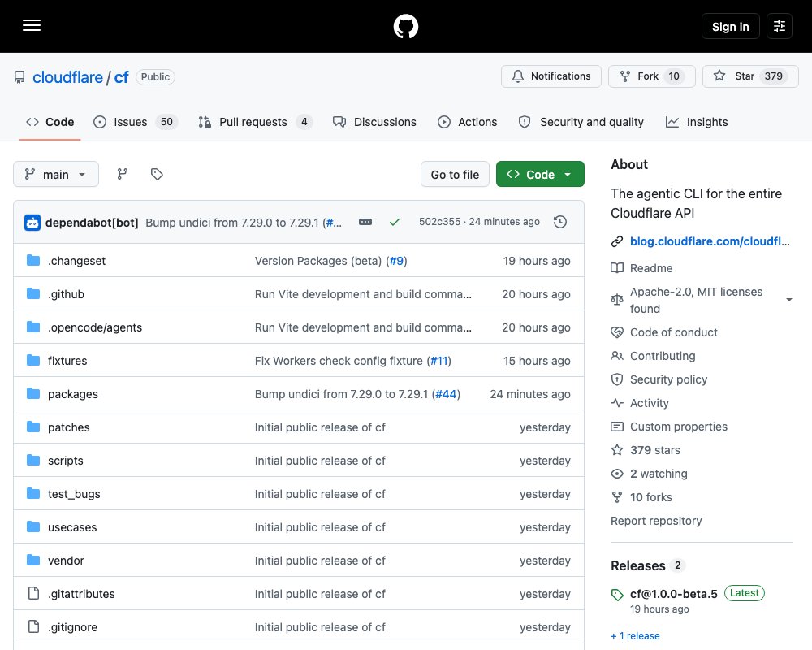Click the dependabot[bot] author name
Screen dimensions: 812x650
92,223
